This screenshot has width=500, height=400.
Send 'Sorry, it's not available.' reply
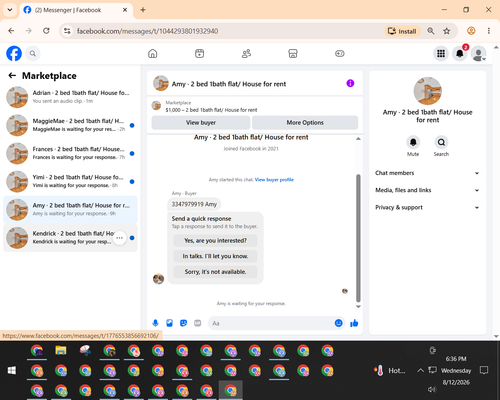pyautogui.click(x=215, y=272)
